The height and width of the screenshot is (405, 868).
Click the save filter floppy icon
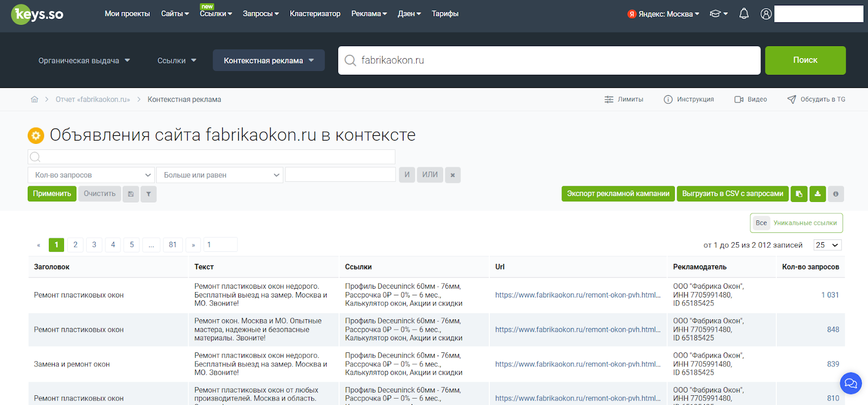tap(131, 194)
